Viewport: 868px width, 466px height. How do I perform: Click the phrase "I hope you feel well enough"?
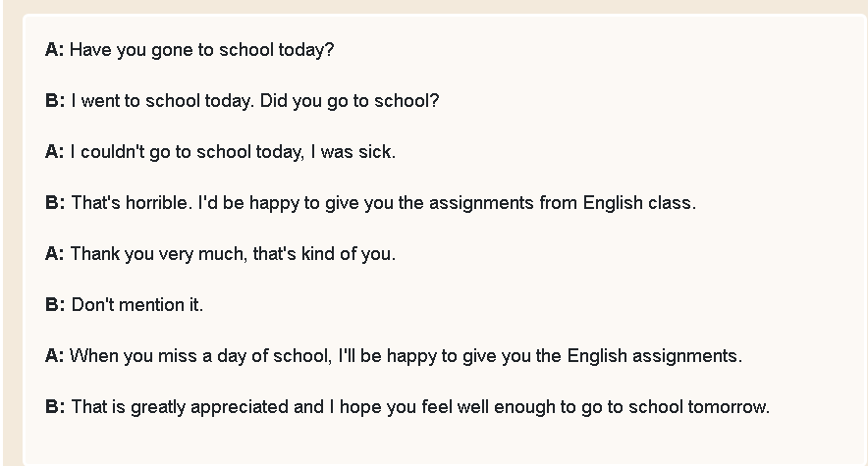[x=442, y=407]
